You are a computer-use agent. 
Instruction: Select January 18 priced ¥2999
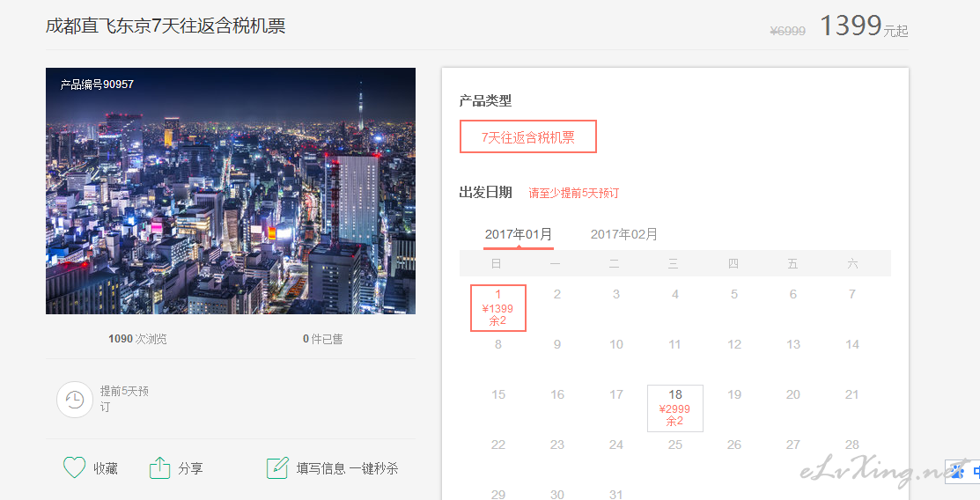[x=675, y=408]
